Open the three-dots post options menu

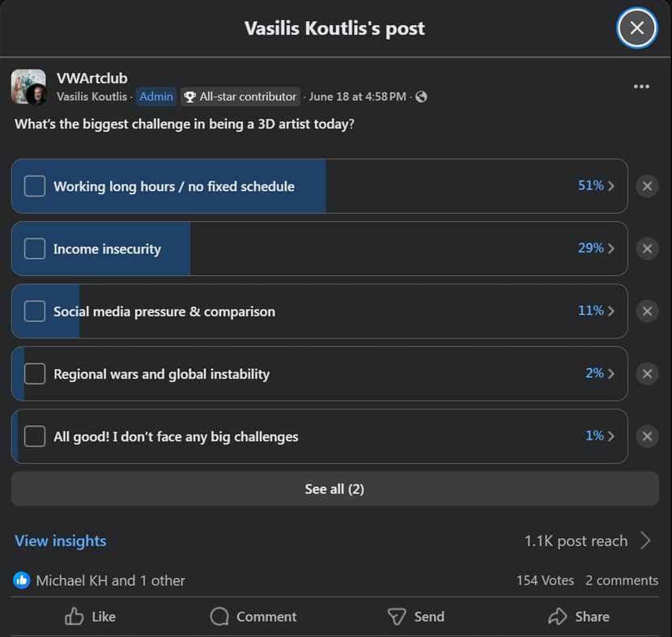(641, 87)
